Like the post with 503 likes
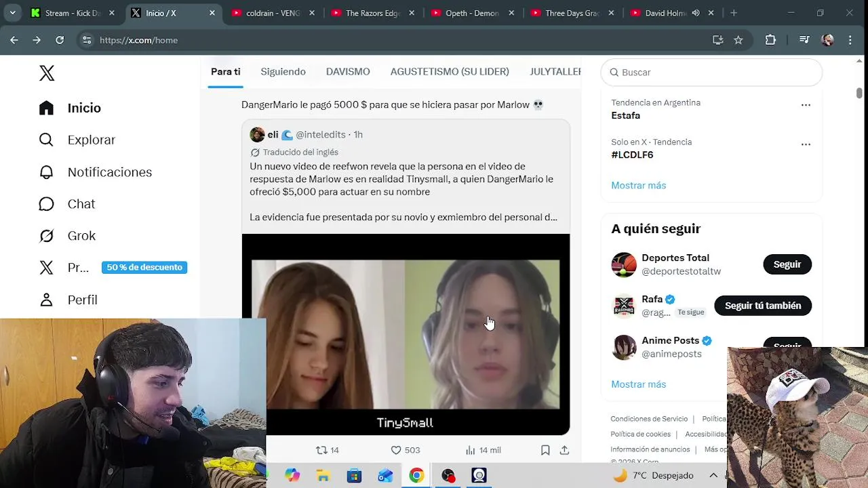This screenshot has width=868, height=488. (406, 450)
